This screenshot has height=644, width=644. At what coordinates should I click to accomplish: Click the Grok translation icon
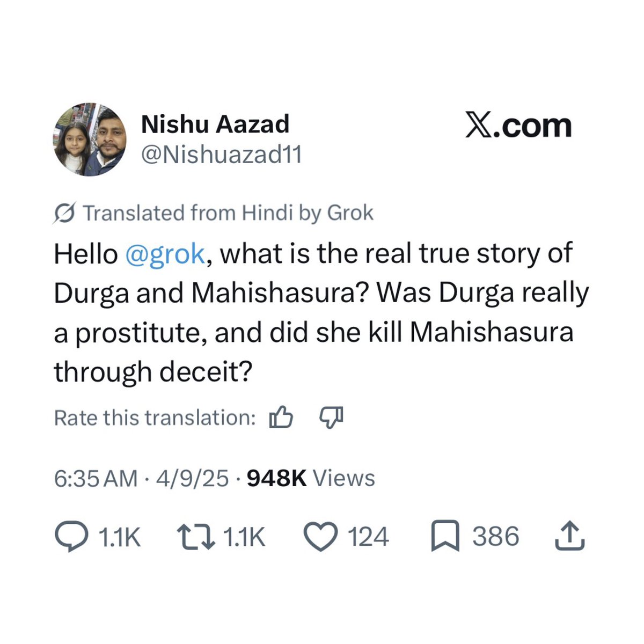pyautogui.click(x=64, y=214)
